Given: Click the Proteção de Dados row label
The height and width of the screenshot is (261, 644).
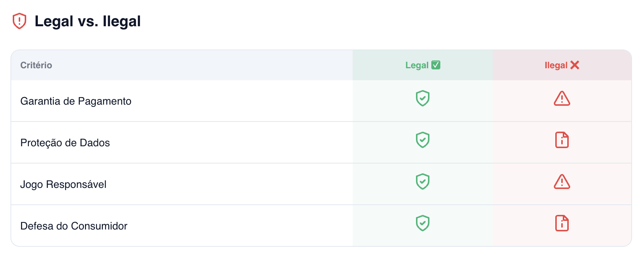Looking at the screenshot, I should pos(65,143).
